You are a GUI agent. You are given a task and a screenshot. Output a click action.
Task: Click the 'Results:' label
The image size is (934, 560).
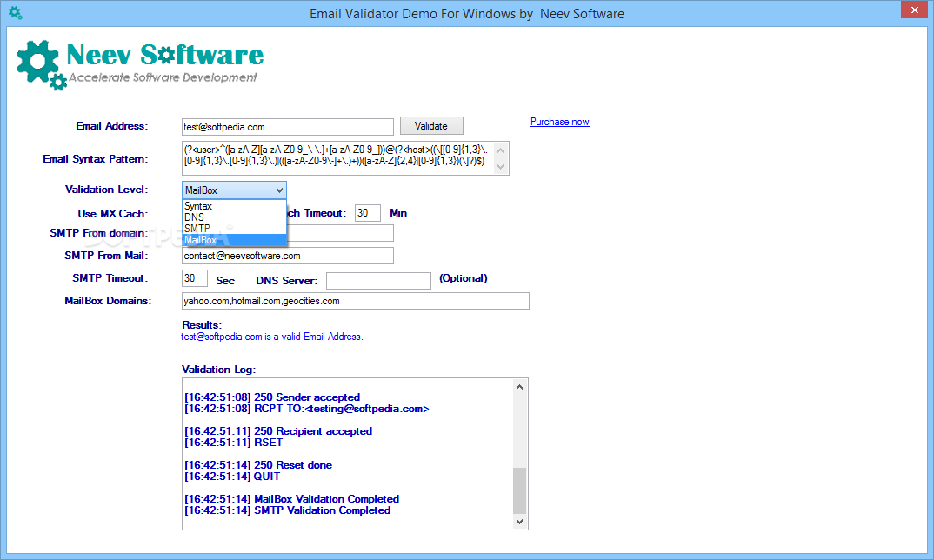[x=202, y=324]
